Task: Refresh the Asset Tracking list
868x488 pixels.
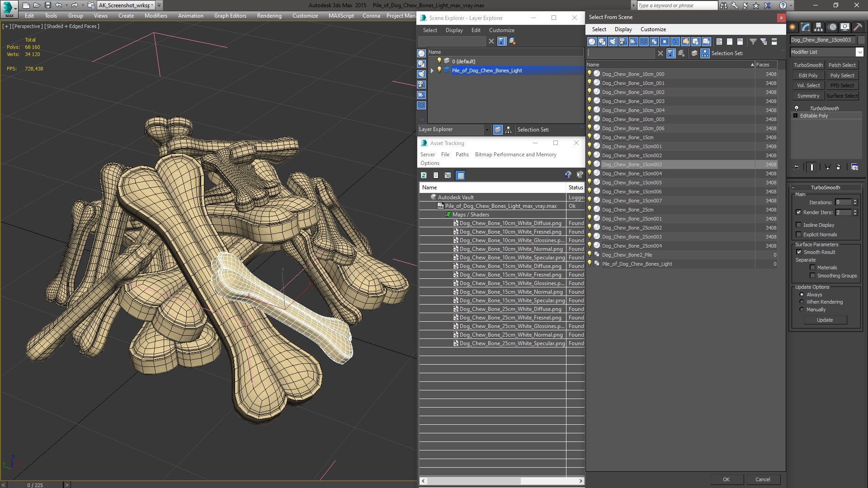Action: click(424, 175)
